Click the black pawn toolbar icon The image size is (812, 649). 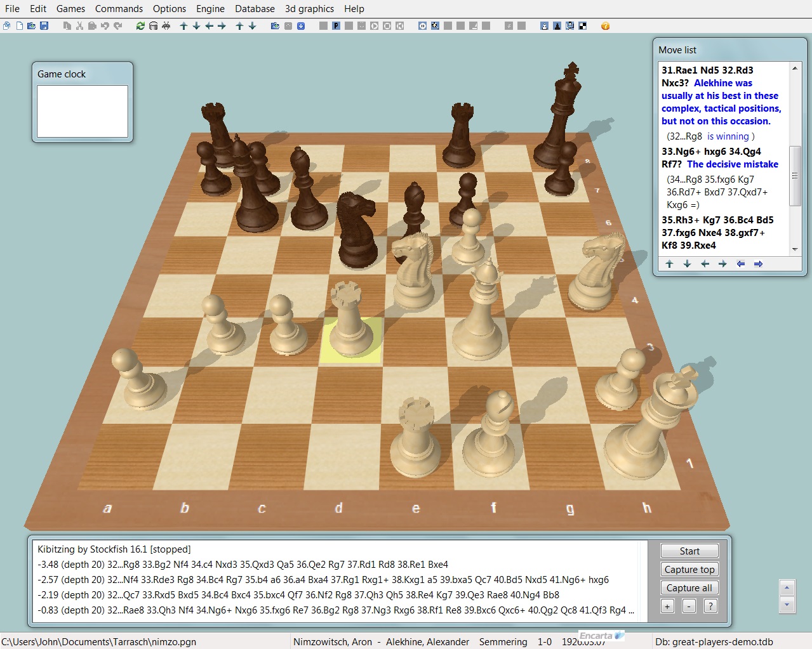557,26
